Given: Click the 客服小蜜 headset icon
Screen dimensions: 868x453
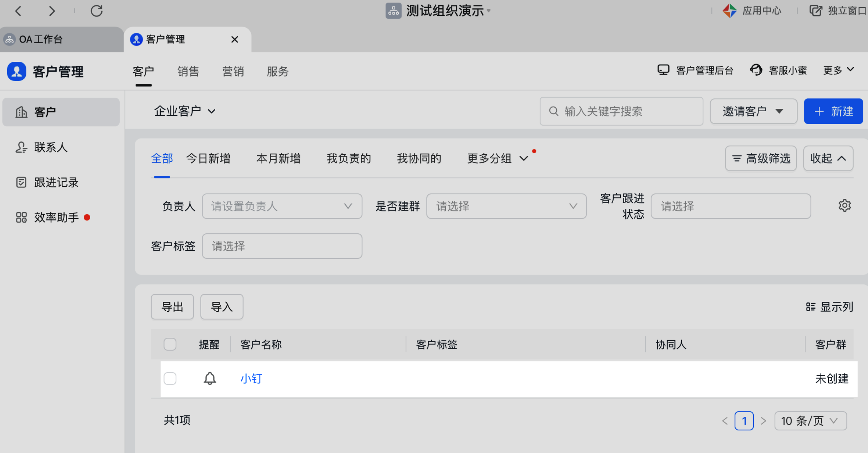Looking at the screenshot, I should [x=756, y=70].
